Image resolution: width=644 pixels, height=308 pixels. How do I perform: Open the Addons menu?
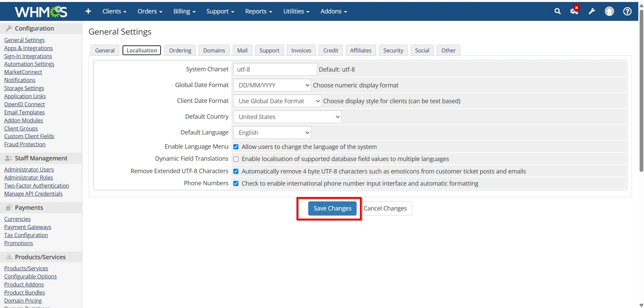pos(333,11)
